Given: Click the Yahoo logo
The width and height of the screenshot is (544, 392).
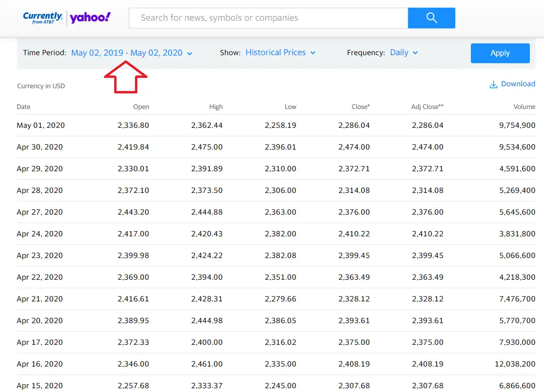Looking at the screenshot, I should [x=90, y=17].
